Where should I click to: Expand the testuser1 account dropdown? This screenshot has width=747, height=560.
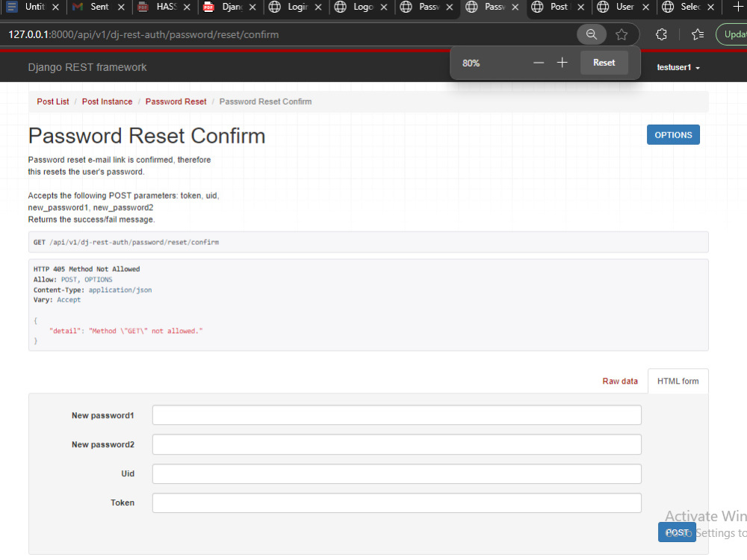pos(678,68)
